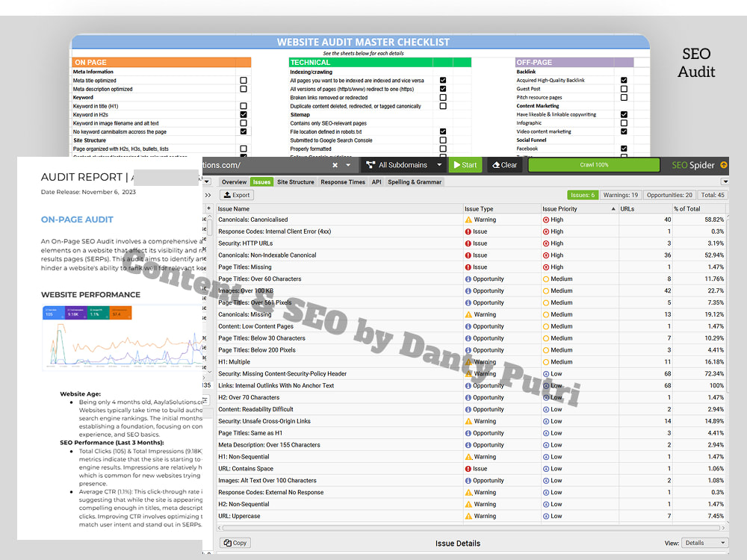Click the plus icon beside the Issue Name header
747x560 pixels.
208,208
